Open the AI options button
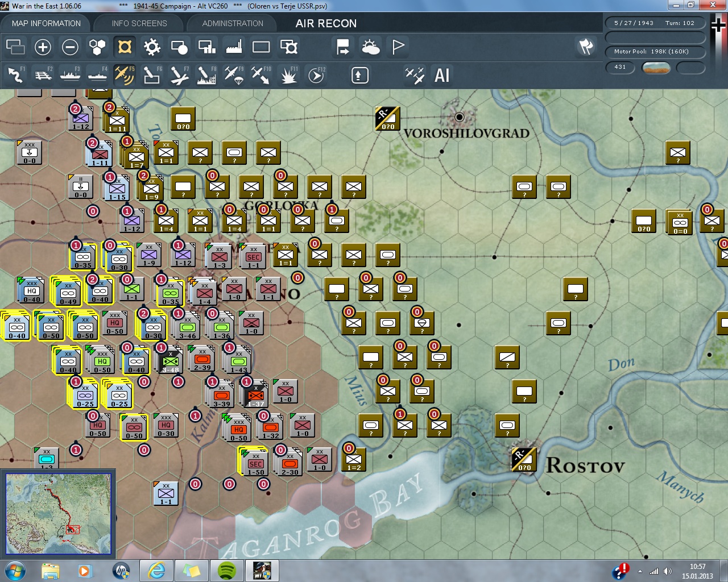728x582 pixels. 442,75
